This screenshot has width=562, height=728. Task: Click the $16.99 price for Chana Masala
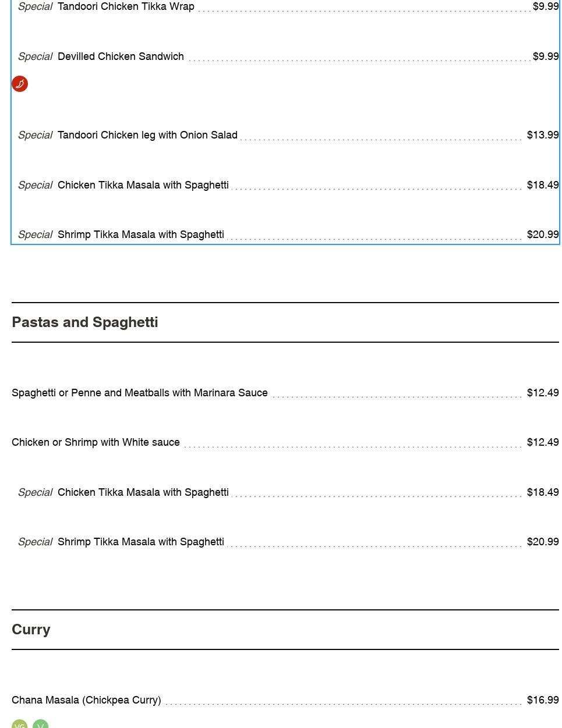(x=542, y=700)
